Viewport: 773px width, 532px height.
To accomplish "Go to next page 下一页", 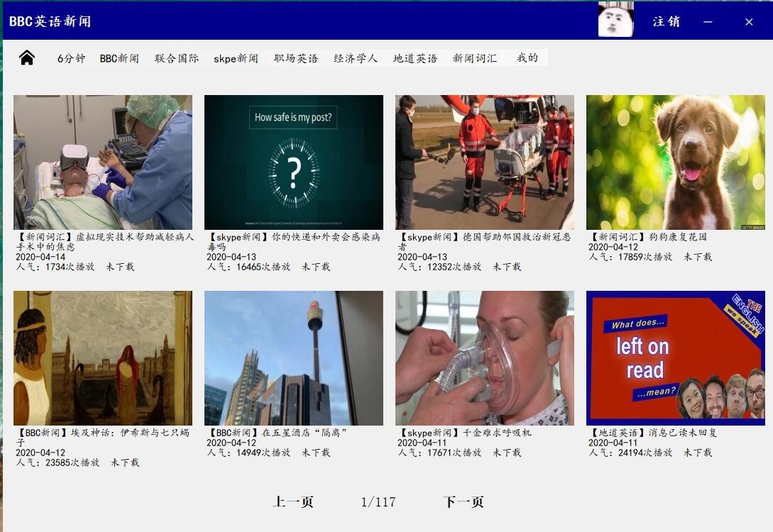I will 464,502.
